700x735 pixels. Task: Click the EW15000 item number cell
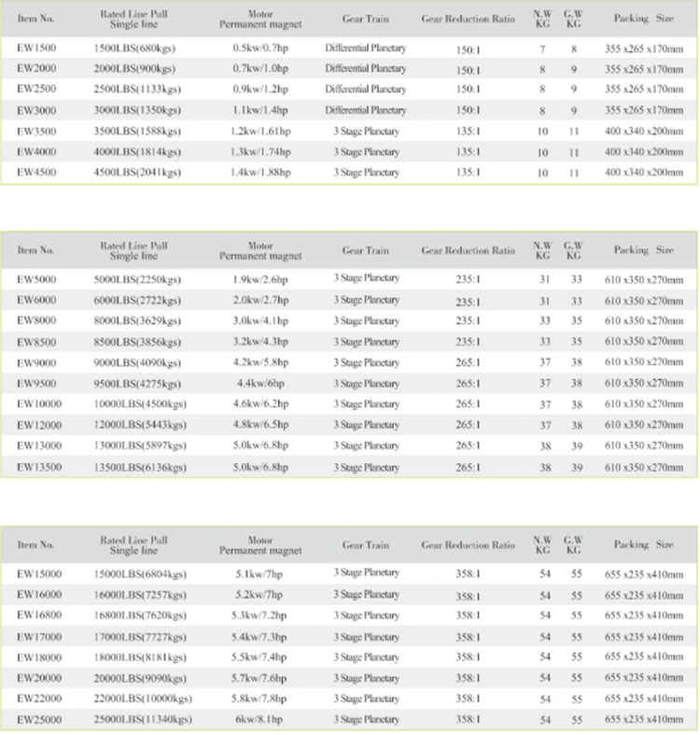(x=39, y=572)
